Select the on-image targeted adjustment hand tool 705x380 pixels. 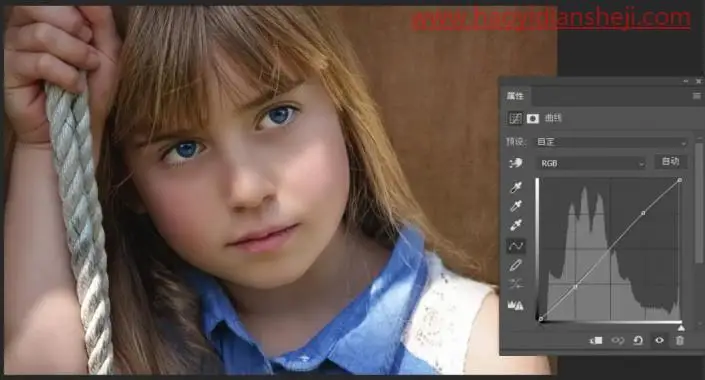pos(515,163)
